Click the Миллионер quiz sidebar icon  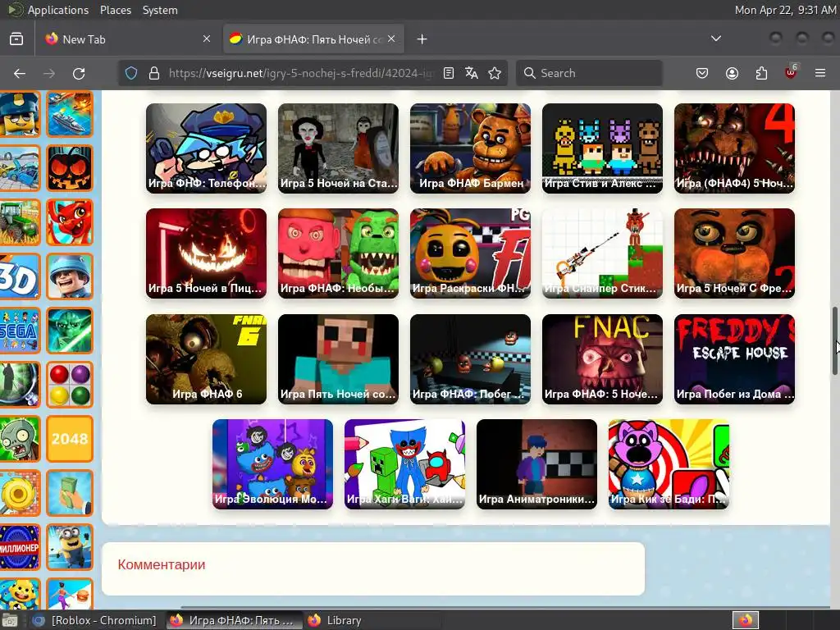pos(20,547)
